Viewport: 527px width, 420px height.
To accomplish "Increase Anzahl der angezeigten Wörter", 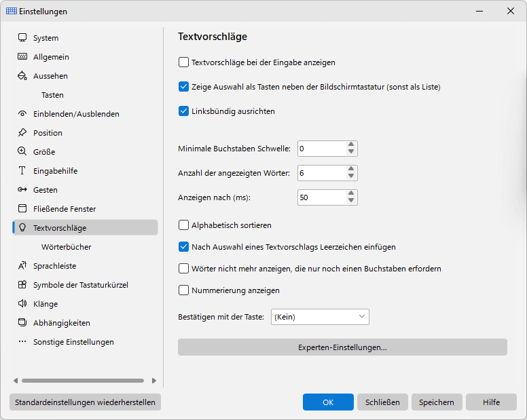I will (351, 169).
